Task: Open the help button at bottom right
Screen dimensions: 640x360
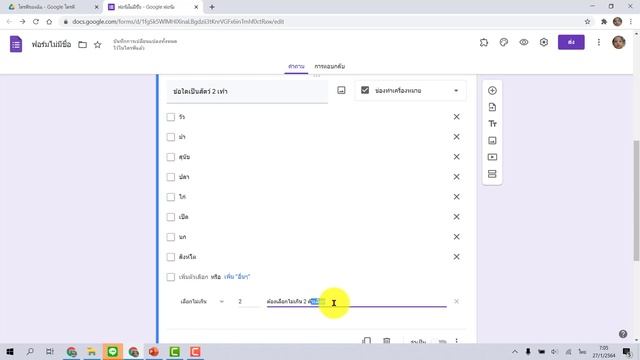Action: click(623, 334)
